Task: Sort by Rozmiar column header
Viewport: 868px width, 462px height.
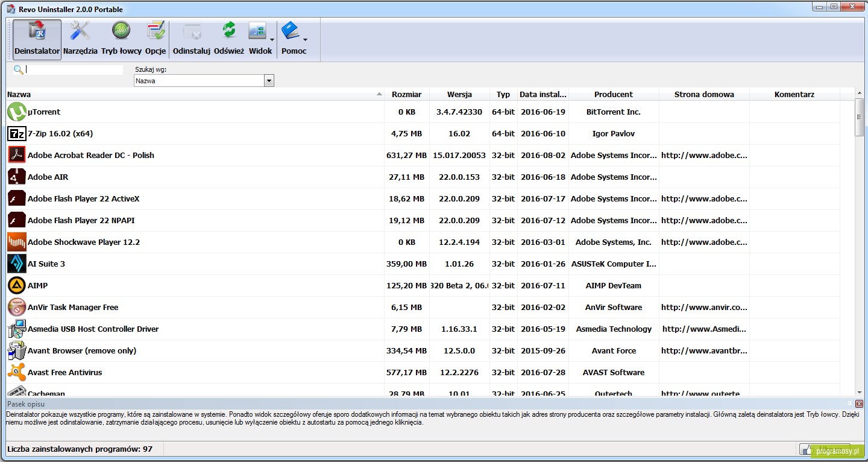Action: coord(407,94)
